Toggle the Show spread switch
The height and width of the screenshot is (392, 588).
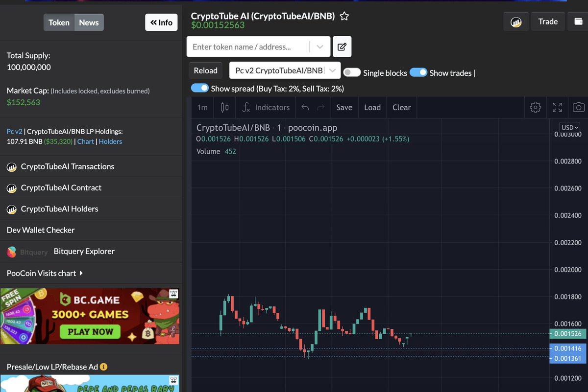pos(200,88)
